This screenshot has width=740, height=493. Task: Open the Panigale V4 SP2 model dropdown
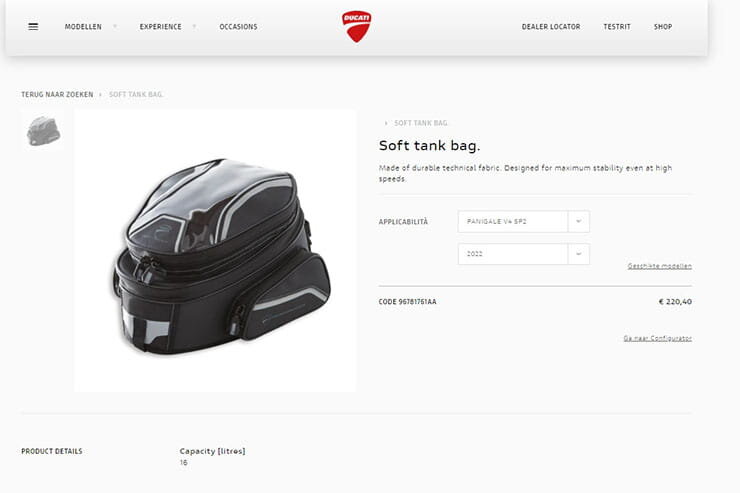[513, 221]
